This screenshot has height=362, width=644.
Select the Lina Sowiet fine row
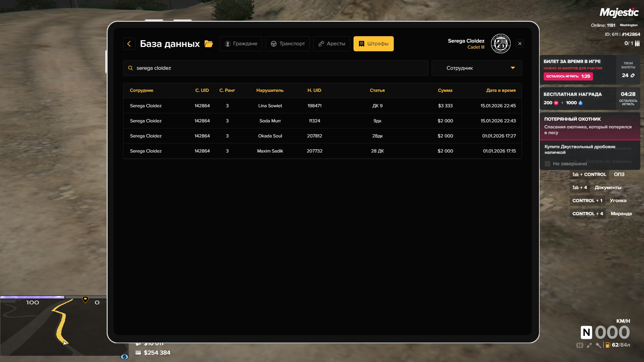pos(322,106)
